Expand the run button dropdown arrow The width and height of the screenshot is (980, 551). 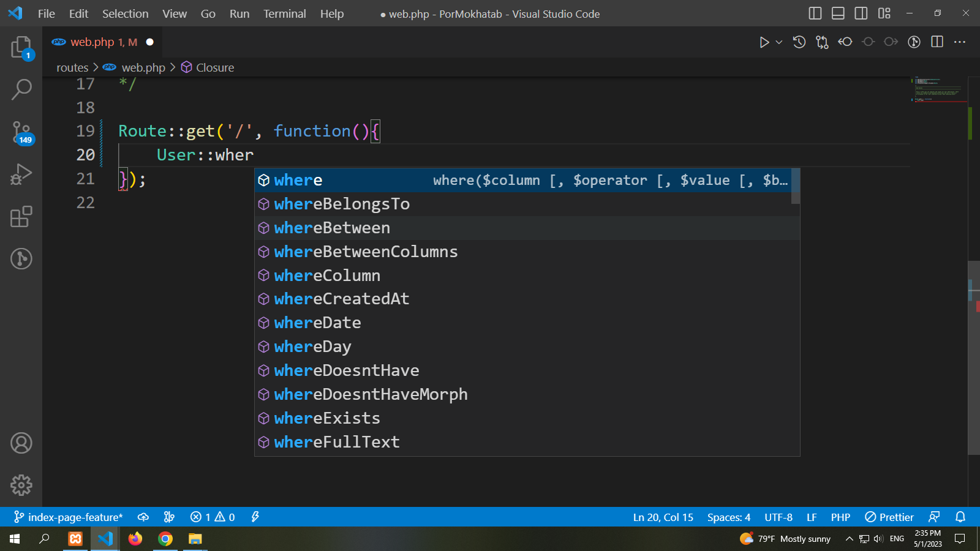[779, 42]
